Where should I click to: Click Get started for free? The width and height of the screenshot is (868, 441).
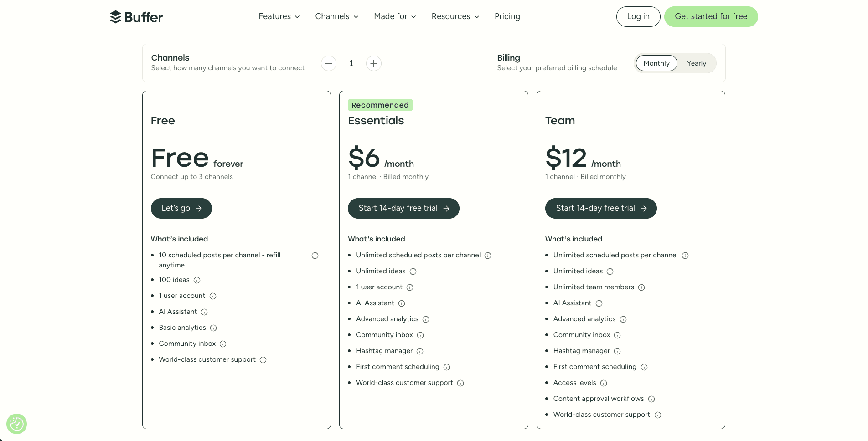tap(711, 16)
